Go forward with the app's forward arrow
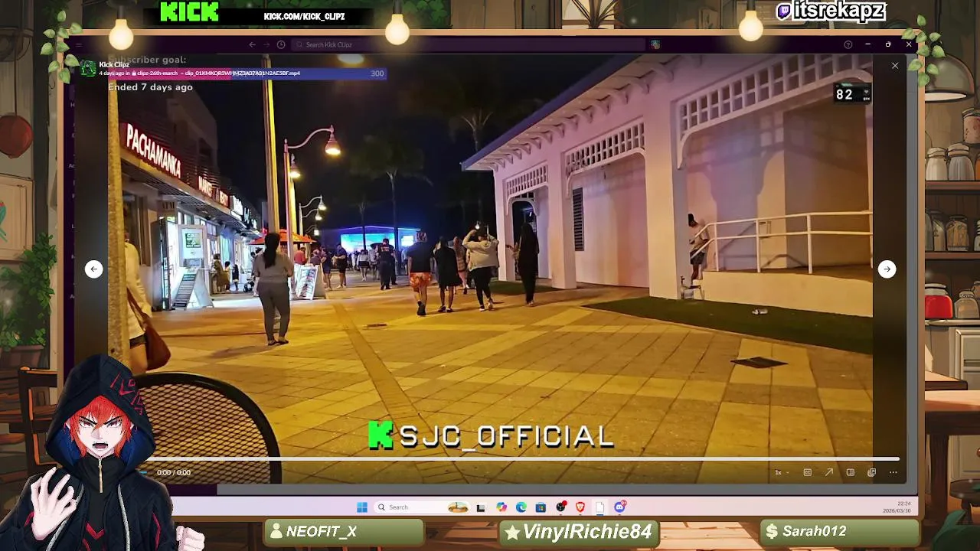The width and height of the screenshot is (980, 551). tap(266, 44)
